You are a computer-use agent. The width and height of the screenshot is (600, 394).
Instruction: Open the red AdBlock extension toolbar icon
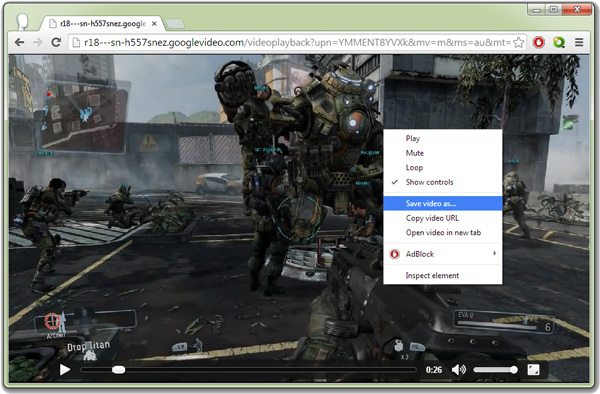(x=539, y=42)
